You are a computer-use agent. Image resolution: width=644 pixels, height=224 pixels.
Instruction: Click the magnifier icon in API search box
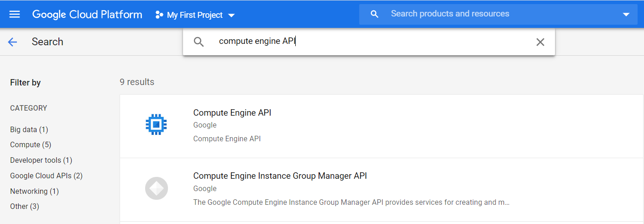pos(199,42)
